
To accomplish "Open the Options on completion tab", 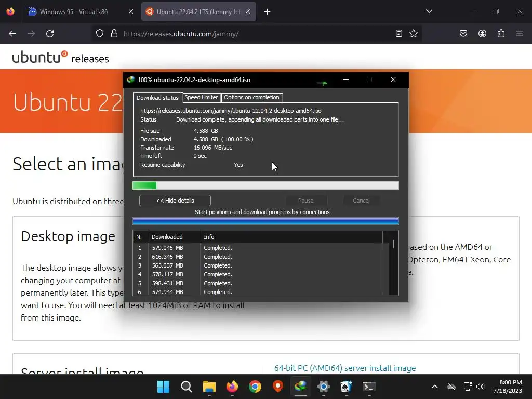I will (251, 97).
